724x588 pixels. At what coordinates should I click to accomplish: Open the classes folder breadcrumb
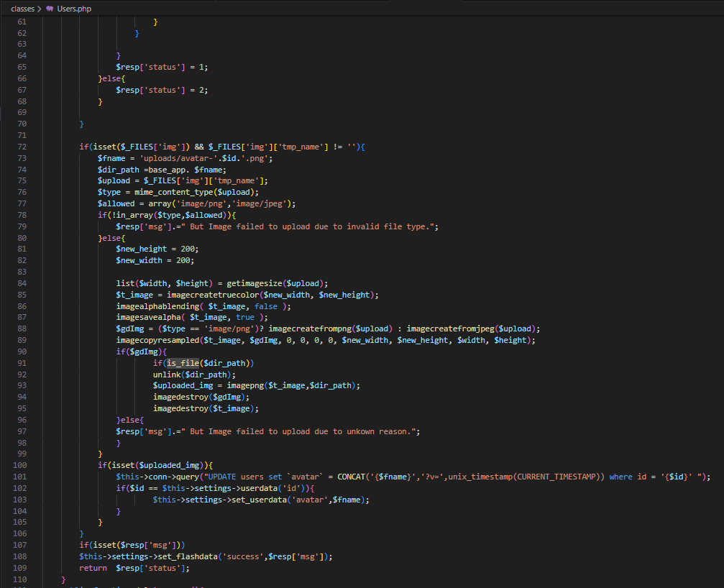22,9
